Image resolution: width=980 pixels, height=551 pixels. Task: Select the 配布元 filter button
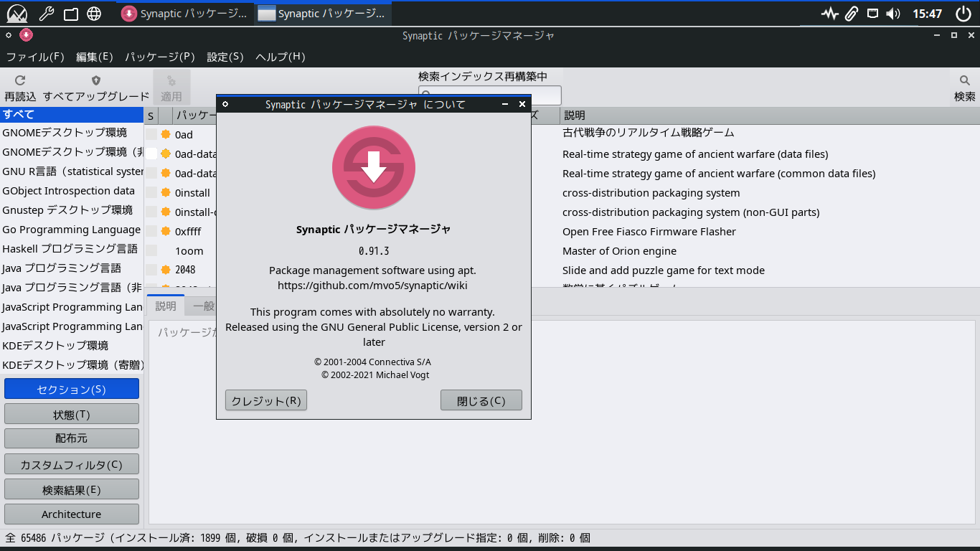tap(72, 438)
